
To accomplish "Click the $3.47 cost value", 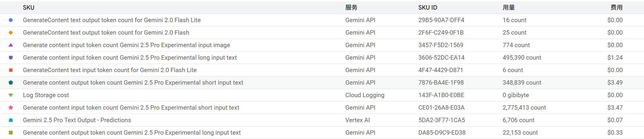I will pyautogui.click(x=615, y=108).
